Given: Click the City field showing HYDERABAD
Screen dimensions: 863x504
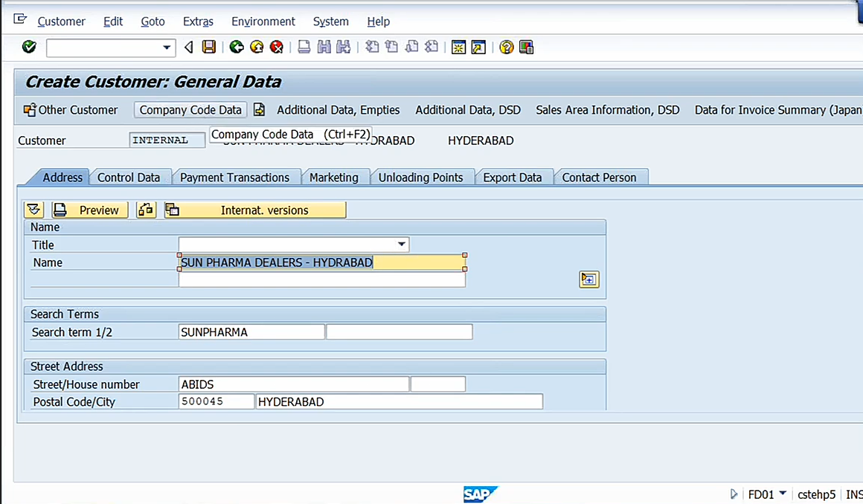Looking at the screenshot, I should [x=399, y=401].
